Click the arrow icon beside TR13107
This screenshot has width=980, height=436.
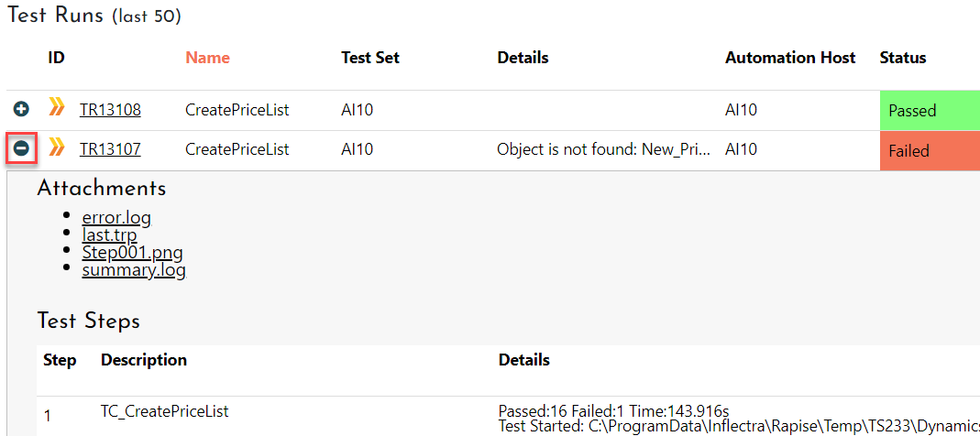click(57, 148)
